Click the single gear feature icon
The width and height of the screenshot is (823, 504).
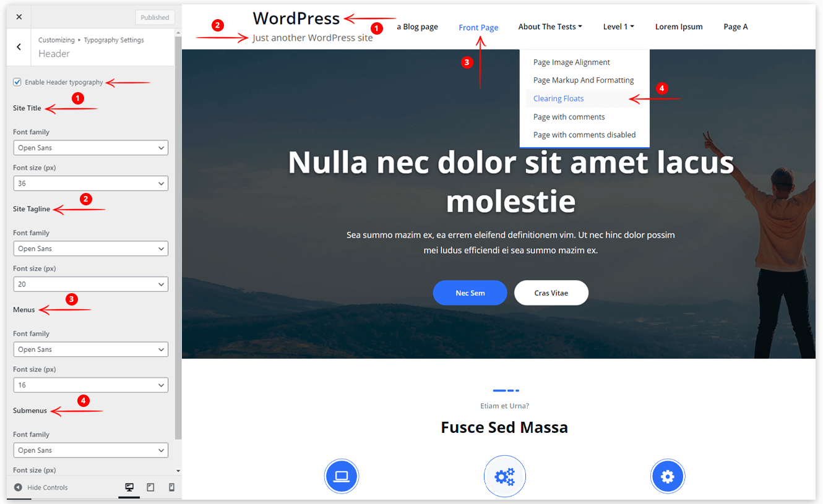(668, 476)
